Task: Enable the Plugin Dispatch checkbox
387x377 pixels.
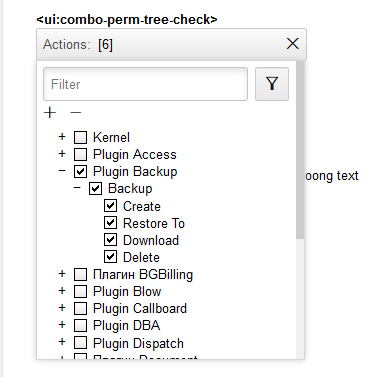Action: (x=80, y=342)
